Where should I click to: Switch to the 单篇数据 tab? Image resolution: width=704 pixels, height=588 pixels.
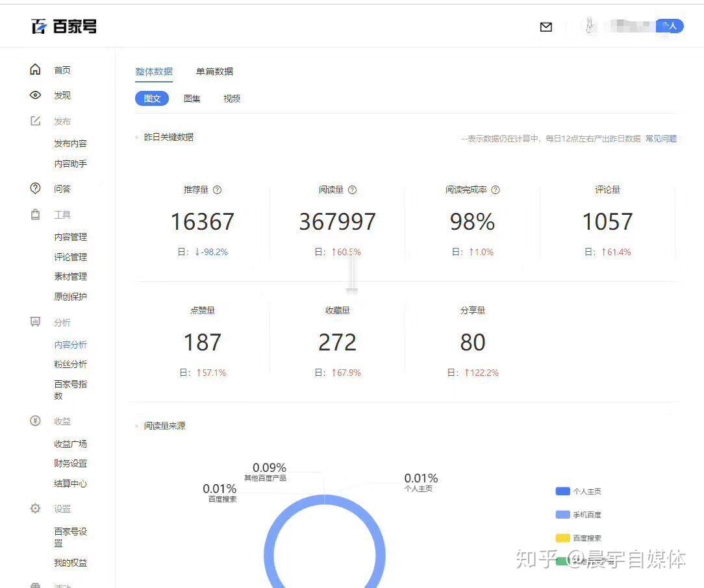point(214,71)
